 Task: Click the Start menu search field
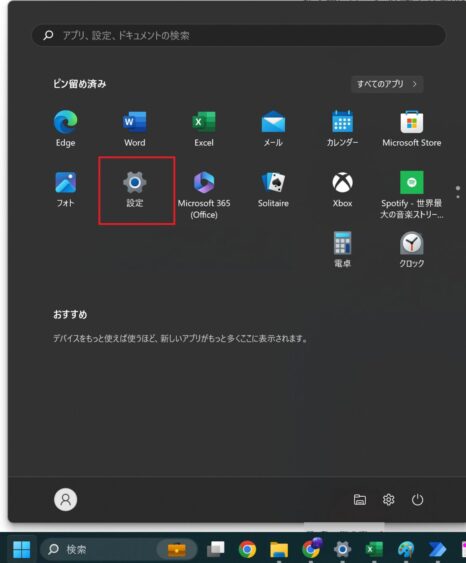pos(239,35)
